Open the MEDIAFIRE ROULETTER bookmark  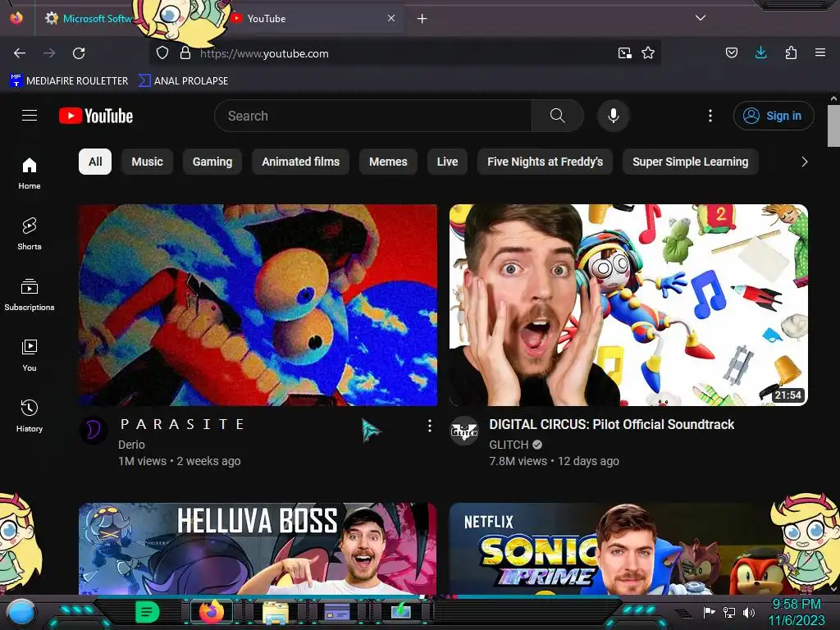tap(69, 81)
